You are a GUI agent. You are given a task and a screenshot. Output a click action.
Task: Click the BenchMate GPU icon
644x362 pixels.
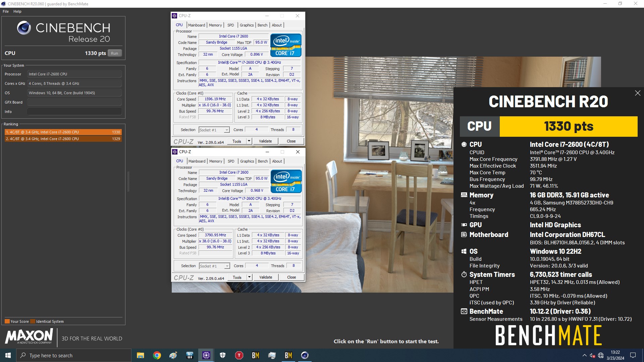coord(464,225)
